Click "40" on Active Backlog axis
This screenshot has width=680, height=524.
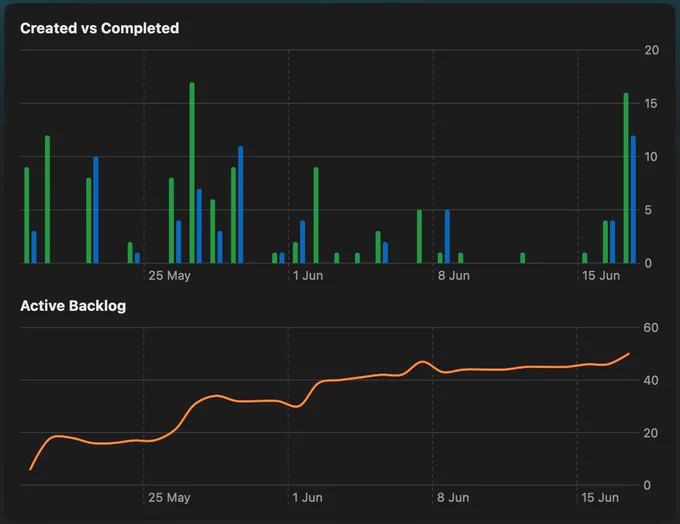point(651,380)
